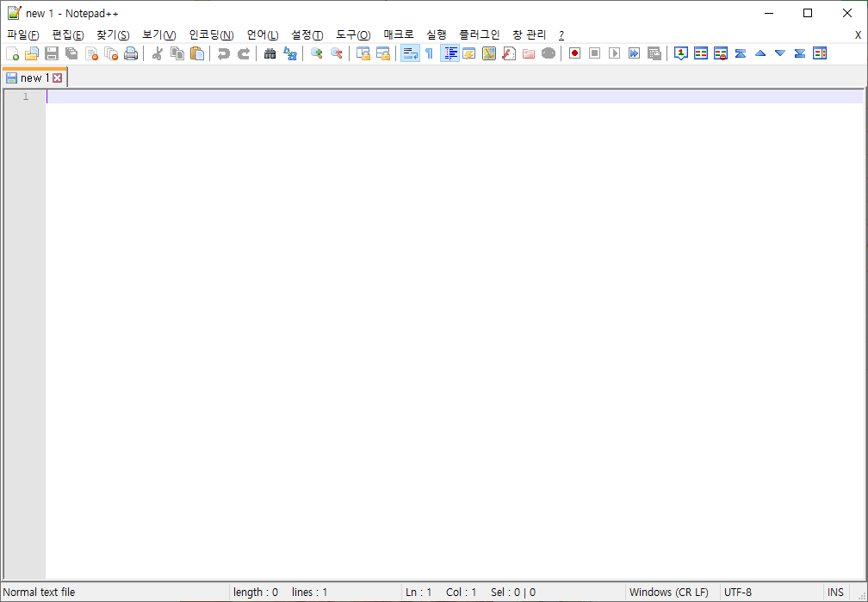The width and height of the screenshot is (868, 602).
Task: Click the Save floppy disk icon
Action: 52,53
